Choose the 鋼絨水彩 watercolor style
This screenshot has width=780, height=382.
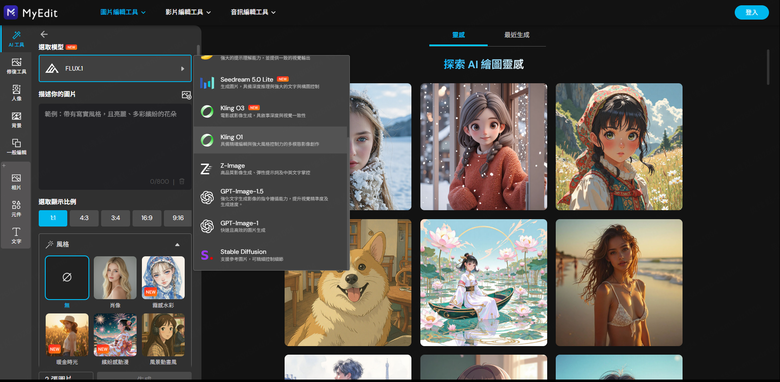(x=163, y=278)
